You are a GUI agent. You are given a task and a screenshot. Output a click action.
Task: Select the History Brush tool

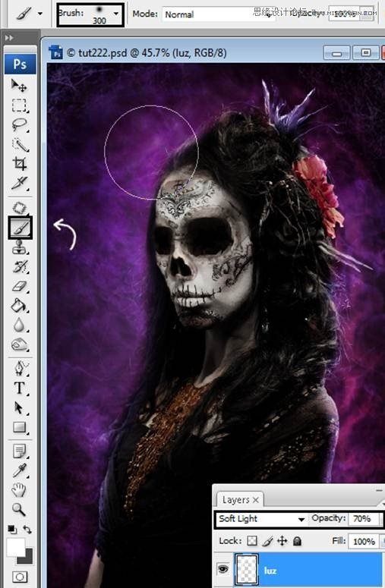[19, 266]
